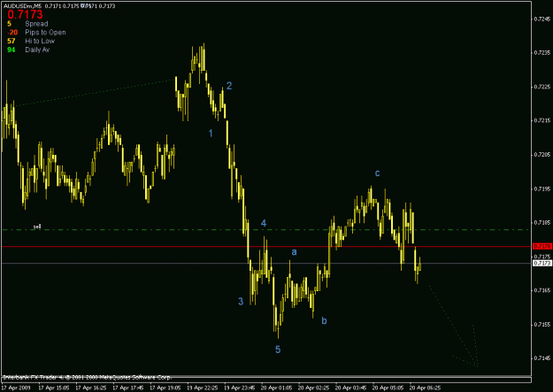The width and height of the screenshot is (553, 392).
Task: Click the white 0.7173 current price tag
Action: [x=542, y=263]
